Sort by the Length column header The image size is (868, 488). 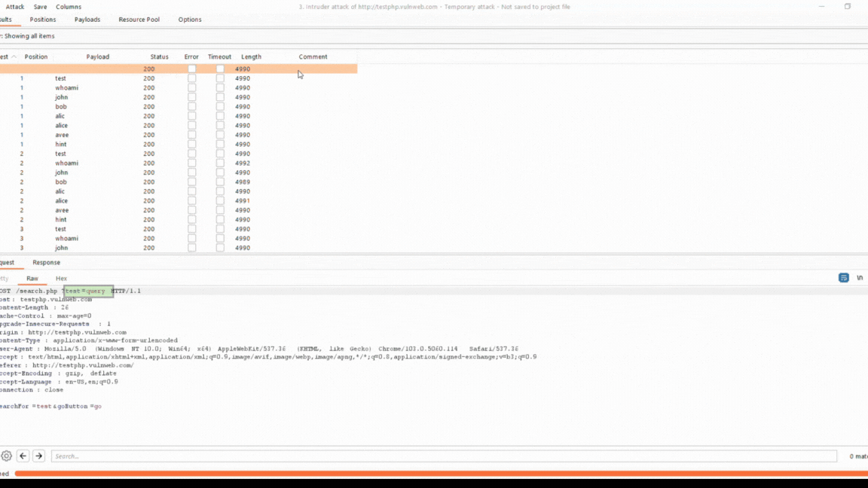coord(252,56)
